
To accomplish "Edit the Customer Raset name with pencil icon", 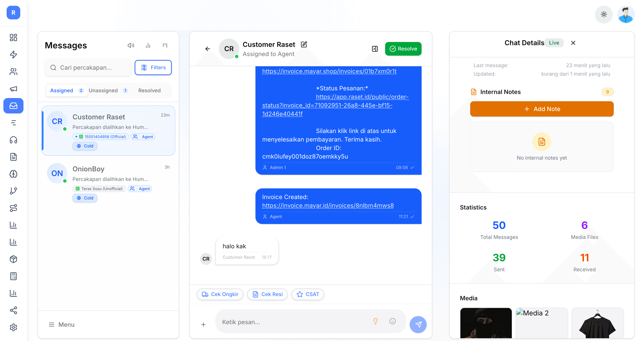I will [304, 44].
